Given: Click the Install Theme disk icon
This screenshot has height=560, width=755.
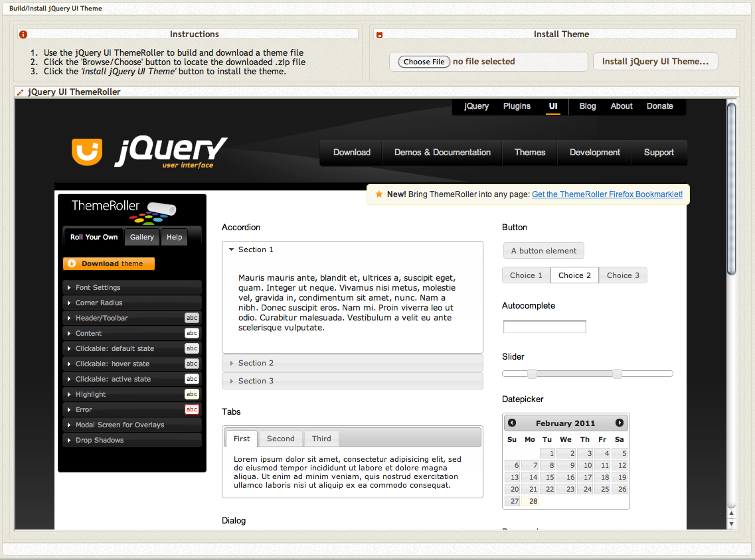Looking at the screenshot, I should (x=379, y=35).
